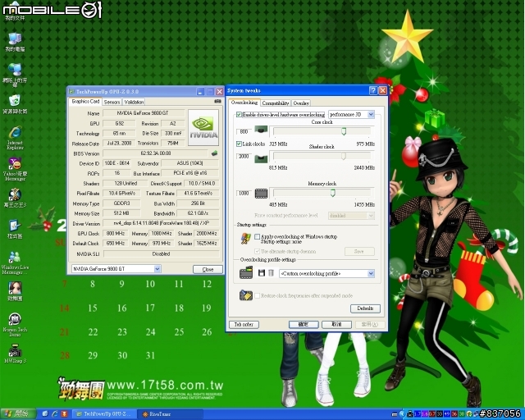Click the Memory Type GDDR3 field

click(121, 203)
